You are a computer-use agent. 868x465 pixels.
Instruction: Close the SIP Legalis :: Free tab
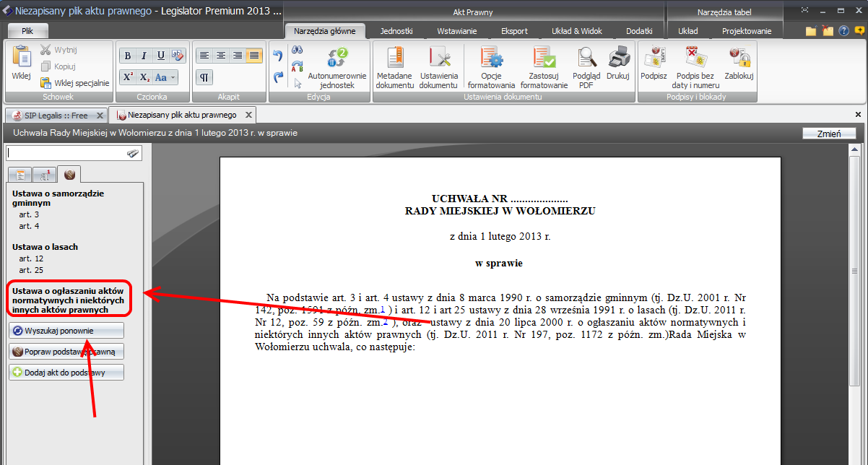point(100,116)
